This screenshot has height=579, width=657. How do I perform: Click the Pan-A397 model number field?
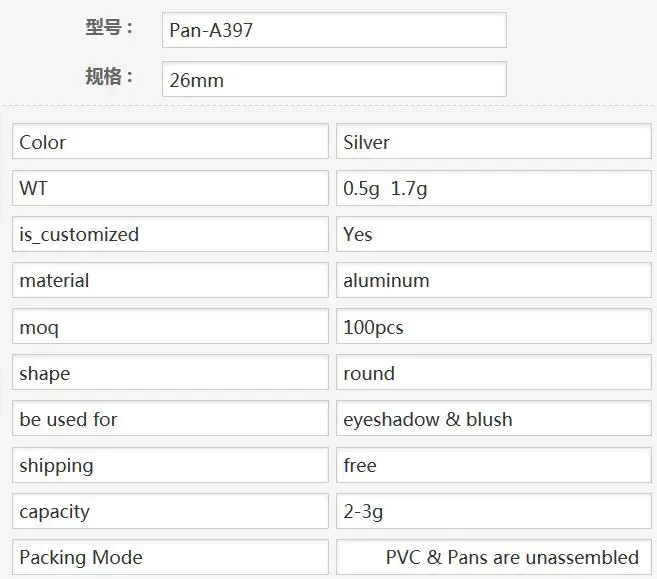point(334,30)
